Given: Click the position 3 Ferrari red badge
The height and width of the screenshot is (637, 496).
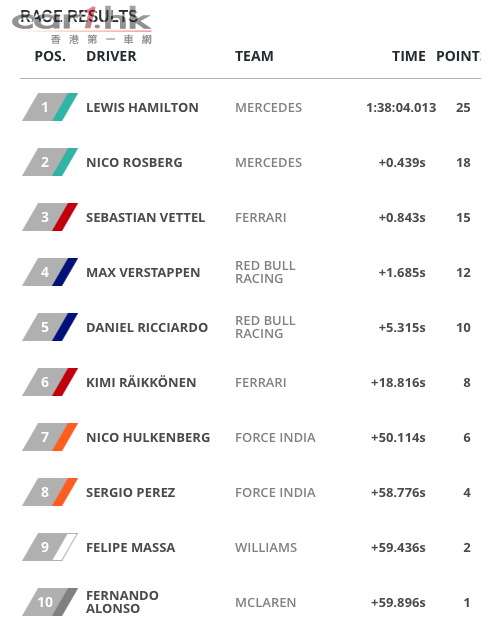Looking at the screenshot, I should coord(50,217).
